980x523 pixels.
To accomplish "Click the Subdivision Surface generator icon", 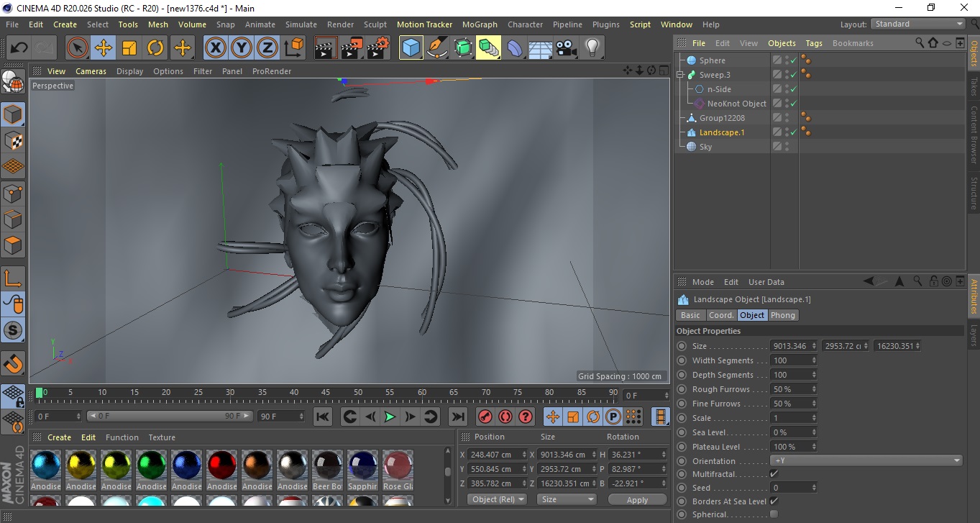I will tap(463, 48).
